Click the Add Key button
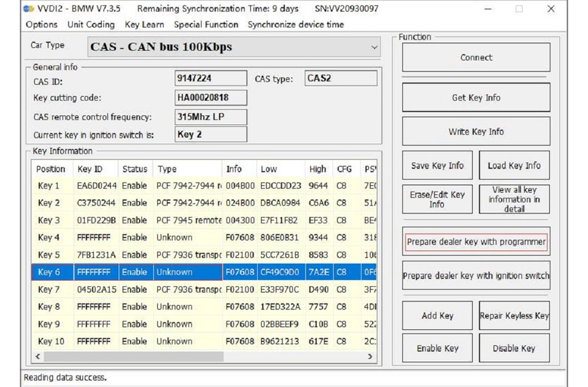The height and width of the screenshot is (387, 588). tap(437, 316)
